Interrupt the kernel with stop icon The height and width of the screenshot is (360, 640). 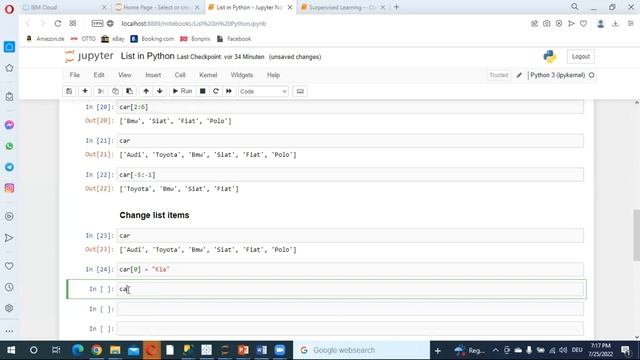tap(202, 91)
